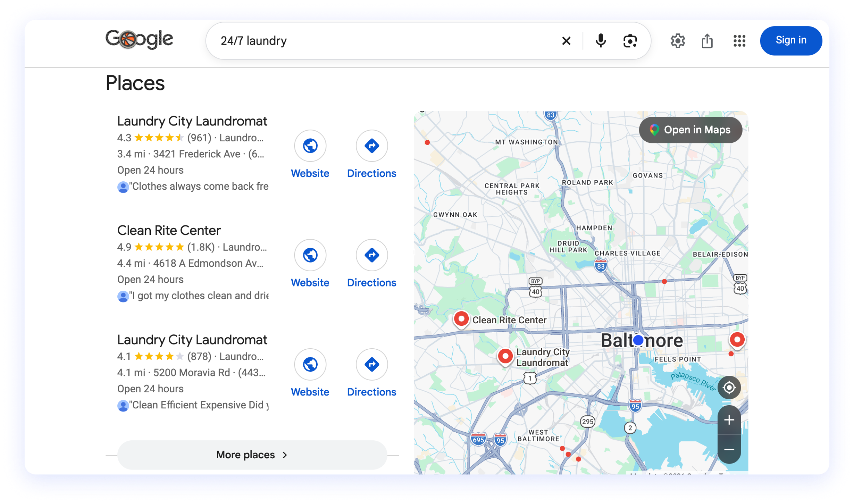Open the Google apps grid
Viewport: 854px width, 504px height.
(x=739, y=41)
